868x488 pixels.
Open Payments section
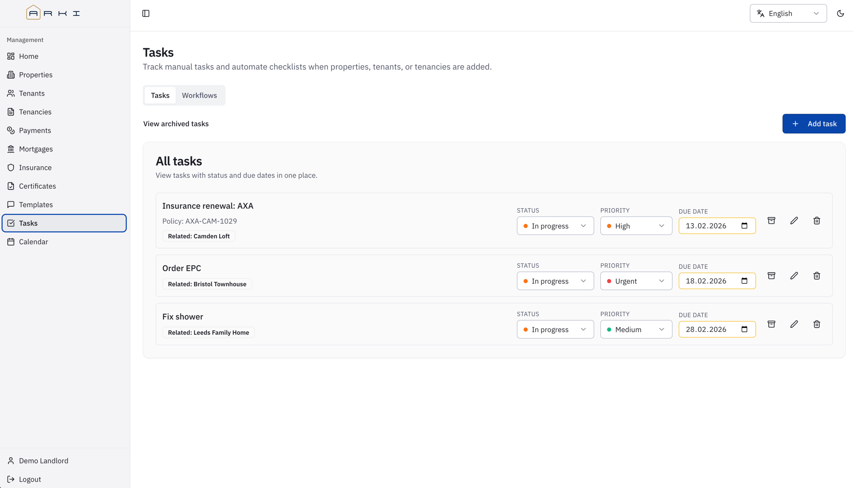click(x=64, y=130)
